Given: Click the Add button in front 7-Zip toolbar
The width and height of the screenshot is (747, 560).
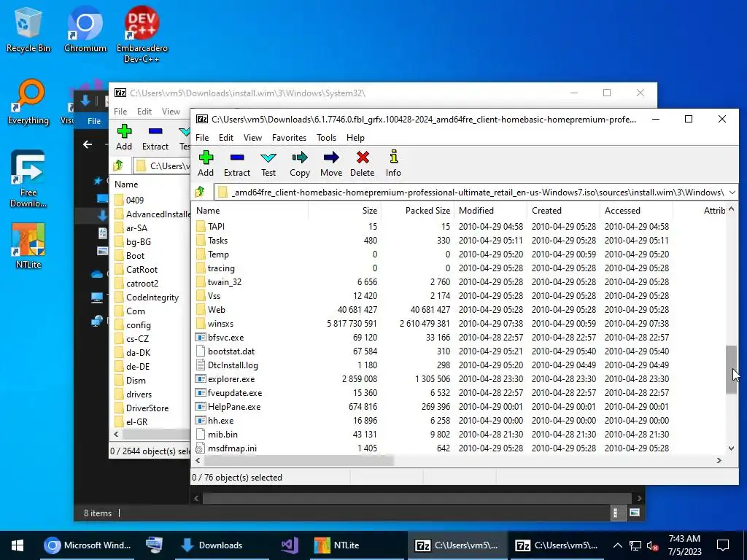Looking at the screenshot, I should [206, 164].
